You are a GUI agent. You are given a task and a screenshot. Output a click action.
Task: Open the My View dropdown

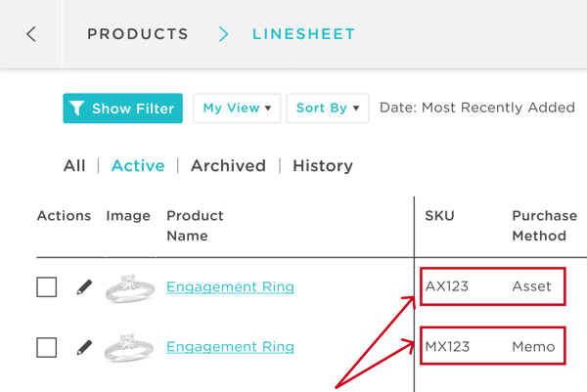coord(237,109)
